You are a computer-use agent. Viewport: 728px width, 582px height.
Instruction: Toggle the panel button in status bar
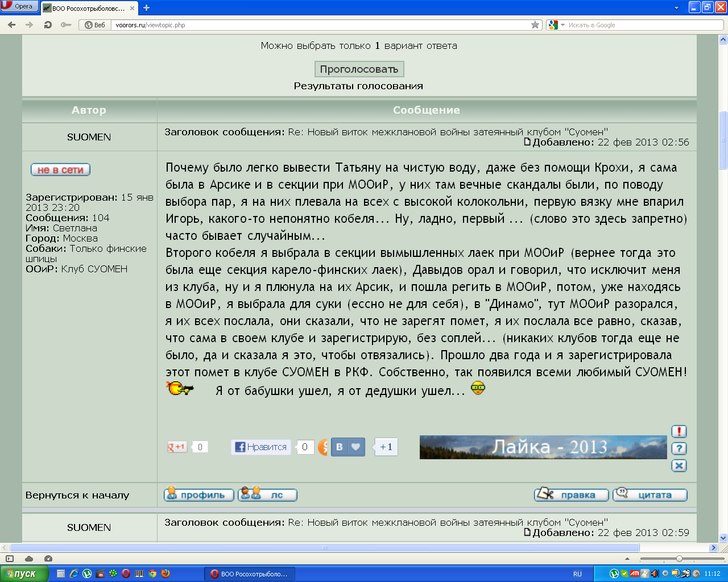[x=10, y=559]
